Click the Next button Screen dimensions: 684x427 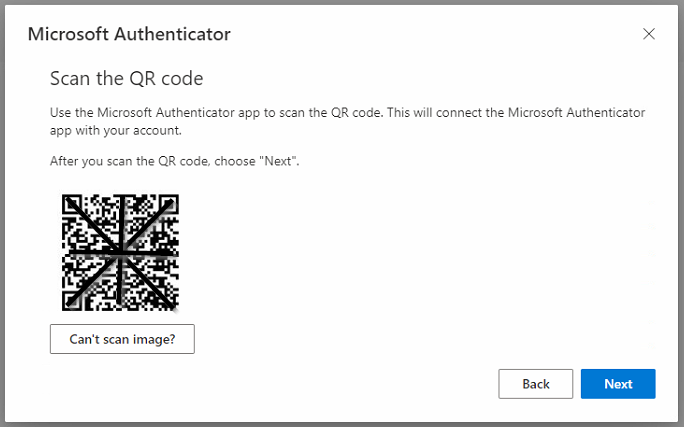pyautogui.click(x=618, y=384)
